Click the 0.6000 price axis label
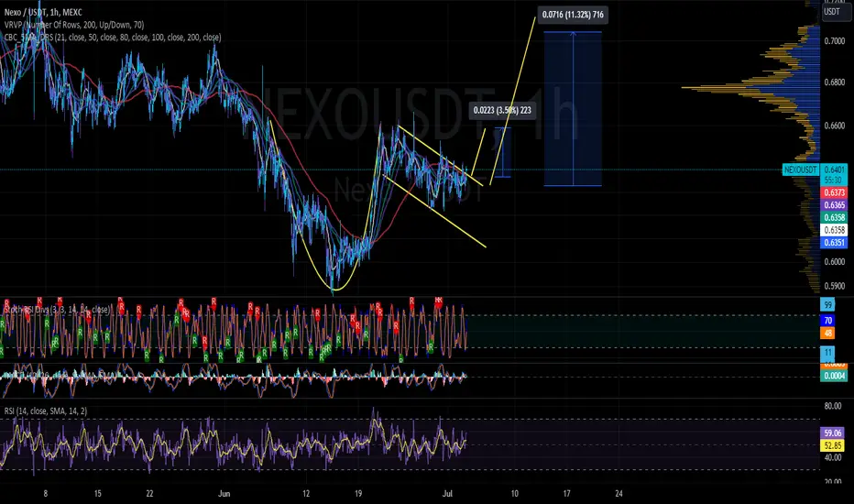This screenshot has width=854, height=504. (835, 261)
